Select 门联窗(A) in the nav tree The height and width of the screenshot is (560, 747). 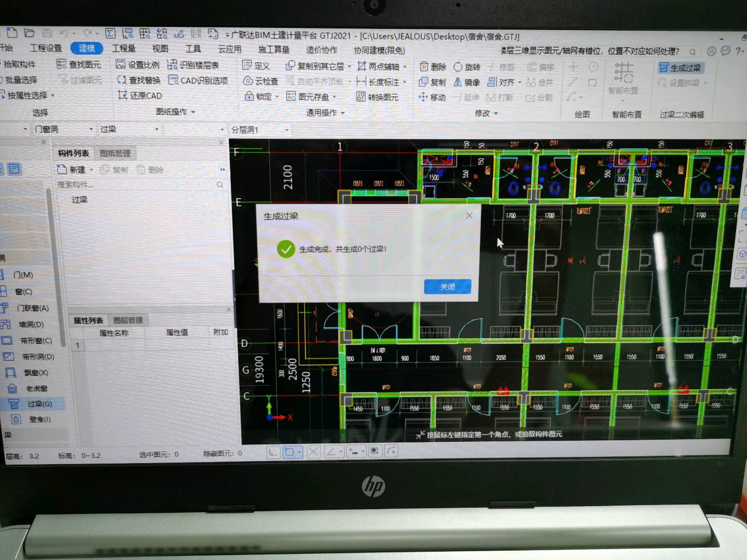(x=33, y=308)
